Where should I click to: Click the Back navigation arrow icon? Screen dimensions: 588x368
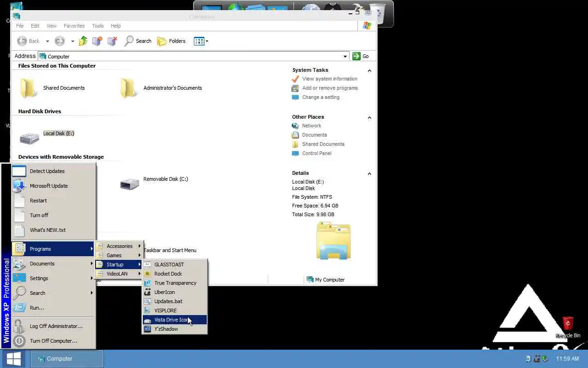pos(22,41)
